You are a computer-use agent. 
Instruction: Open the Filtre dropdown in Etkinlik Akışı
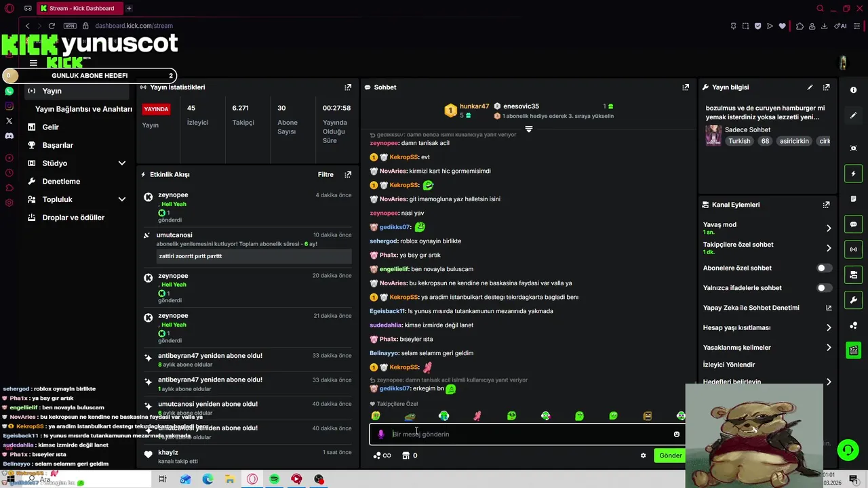coord(325,174)
